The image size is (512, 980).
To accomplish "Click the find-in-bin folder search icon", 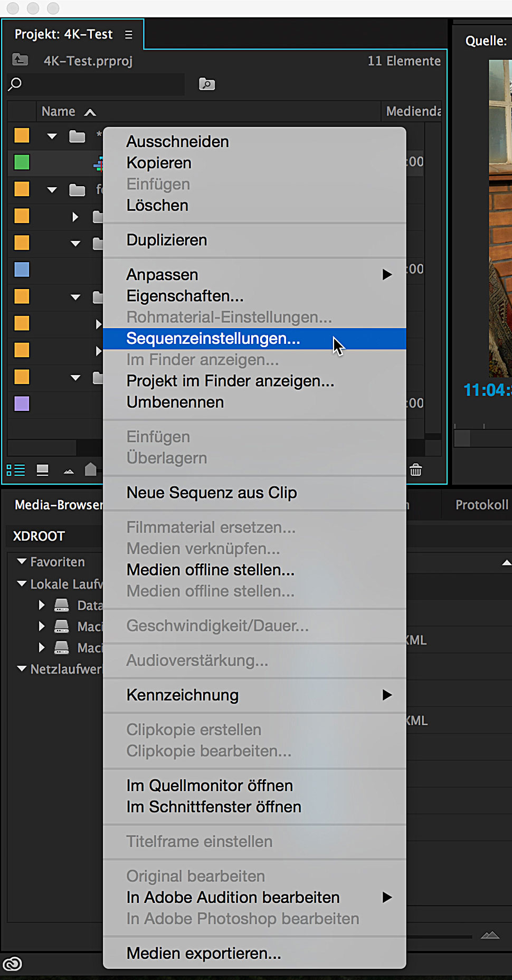I will 206,84.
